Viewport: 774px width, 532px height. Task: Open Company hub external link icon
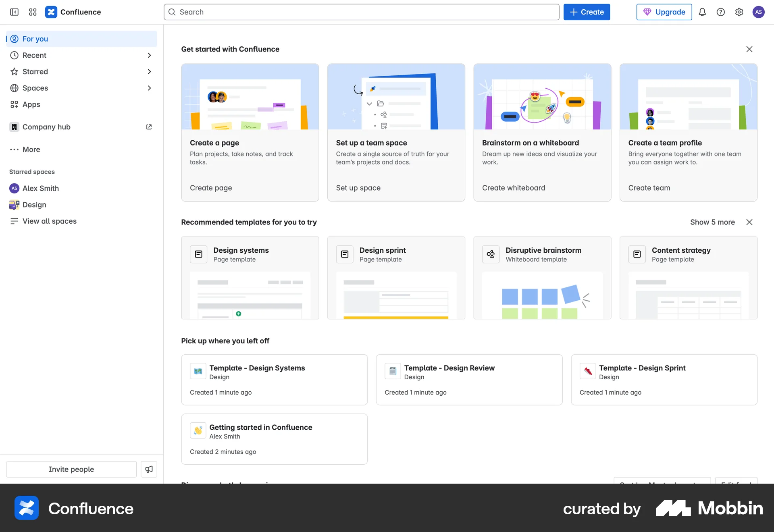[149, 127]
